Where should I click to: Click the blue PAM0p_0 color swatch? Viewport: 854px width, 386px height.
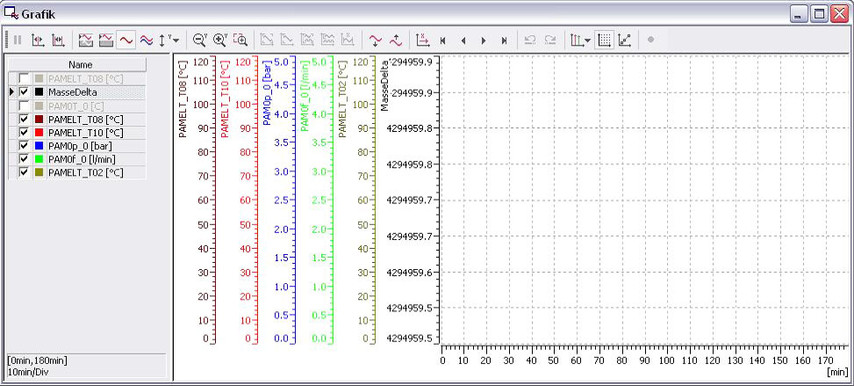39,145
